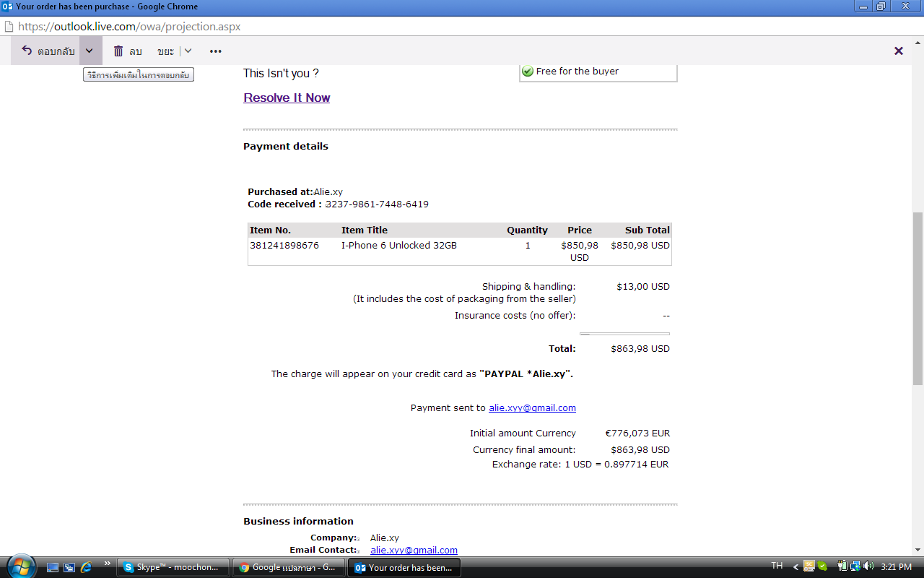The height and width of the screenshot is (578, 924).
Task: Click the orange monitor tray icon
Action: click(x=809, y=566)
